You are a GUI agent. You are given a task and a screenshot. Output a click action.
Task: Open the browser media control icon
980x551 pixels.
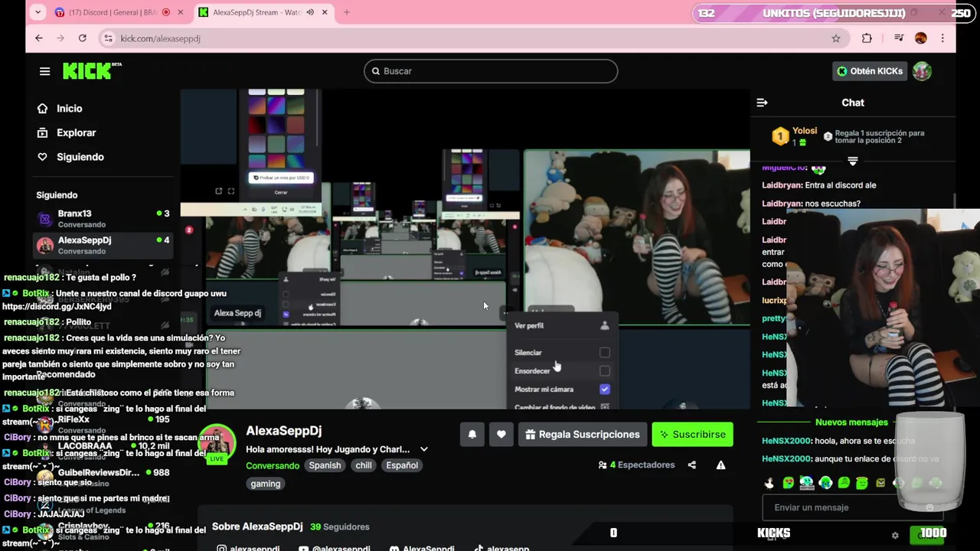coord(899,38)
